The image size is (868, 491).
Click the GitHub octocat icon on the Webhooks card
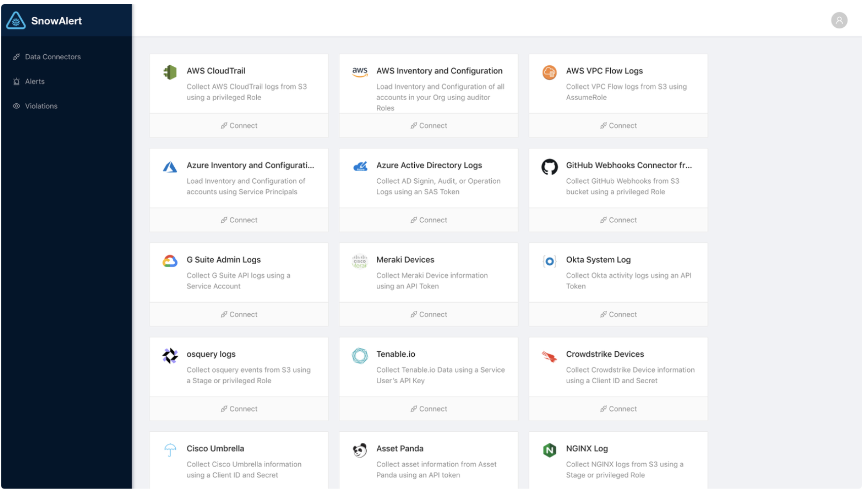[549, 166]
